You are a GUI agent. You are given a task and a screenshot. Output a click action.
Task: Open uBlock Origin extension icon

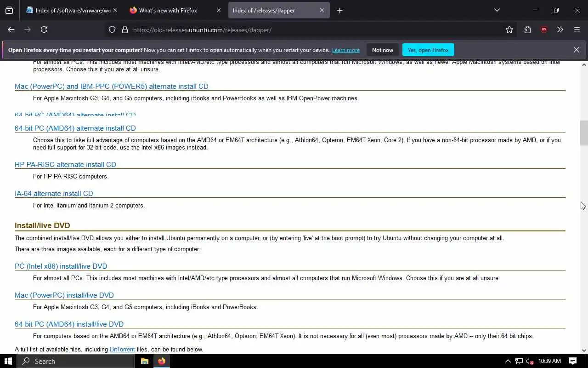pos(544,29)
